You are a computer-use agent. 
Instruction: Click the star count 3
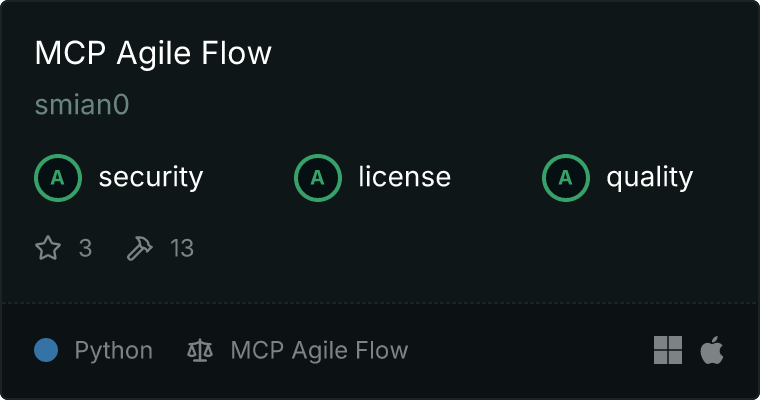(x=85, y=248)
